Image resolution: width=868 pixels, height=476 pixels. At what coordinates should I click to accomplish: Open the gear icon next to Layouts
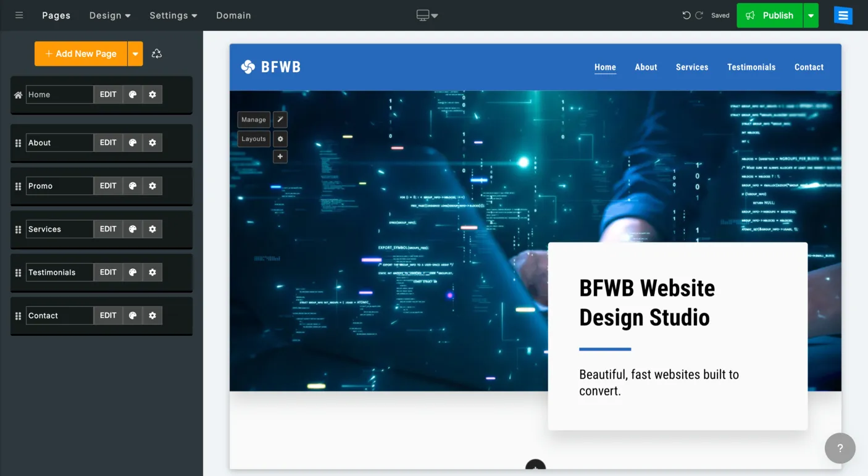tap(280, 138)
